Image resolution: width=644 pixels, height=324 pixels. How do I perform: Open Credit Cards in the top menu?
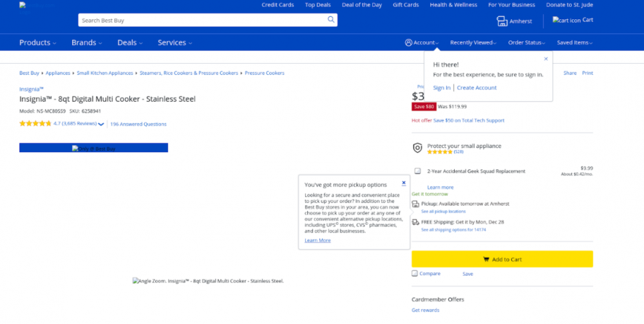coord(278,5)
